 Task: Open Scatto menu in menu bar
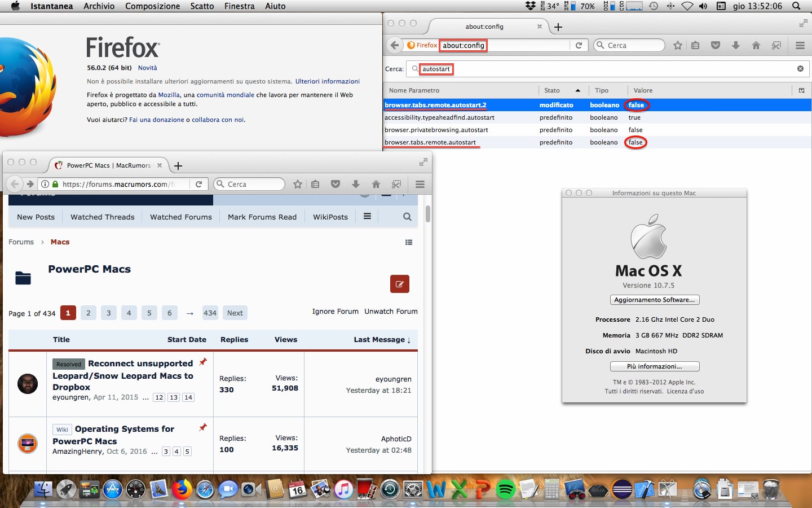202,6
